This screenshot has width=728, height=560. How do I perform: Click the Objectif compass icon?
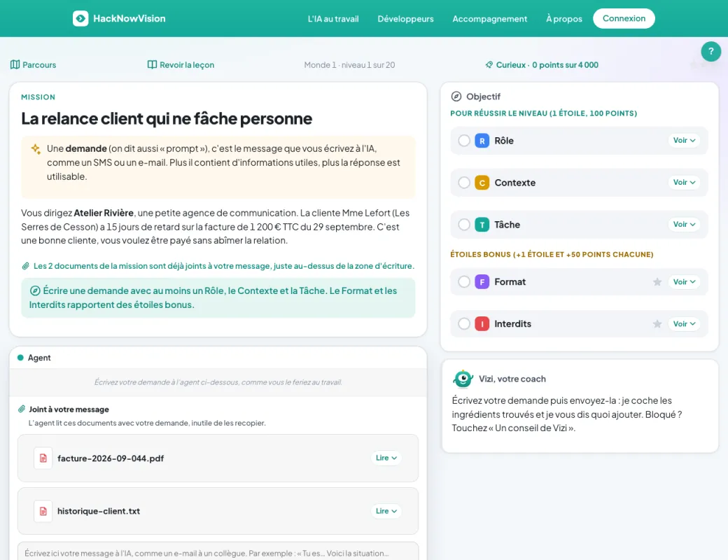tap(456, 96)
